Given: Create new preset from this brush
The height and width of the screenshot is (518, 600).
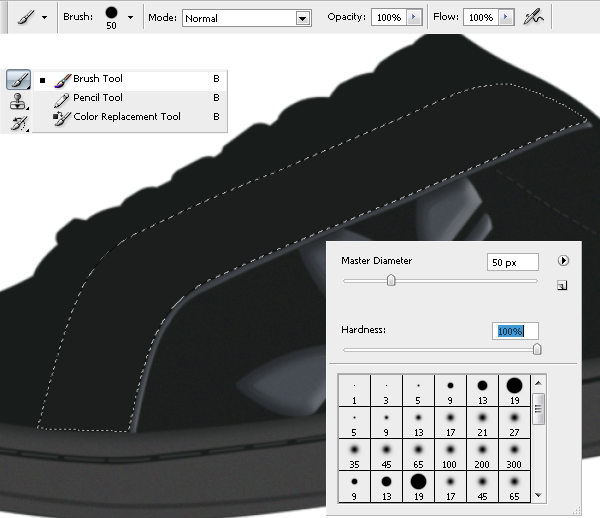Looking at the screenshot, I should point(562,285).
